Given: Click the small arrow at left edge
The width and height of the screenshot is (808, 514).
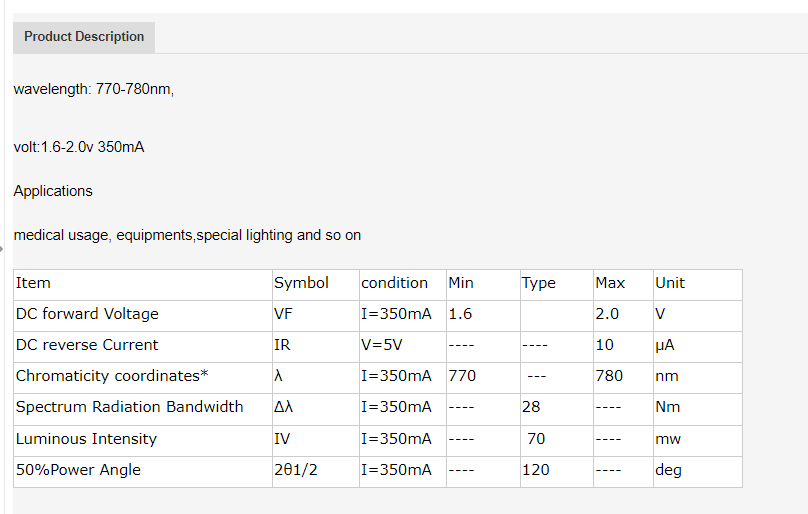Looking at the screenshot, I should pyautogui.click(x=2, y=249).
